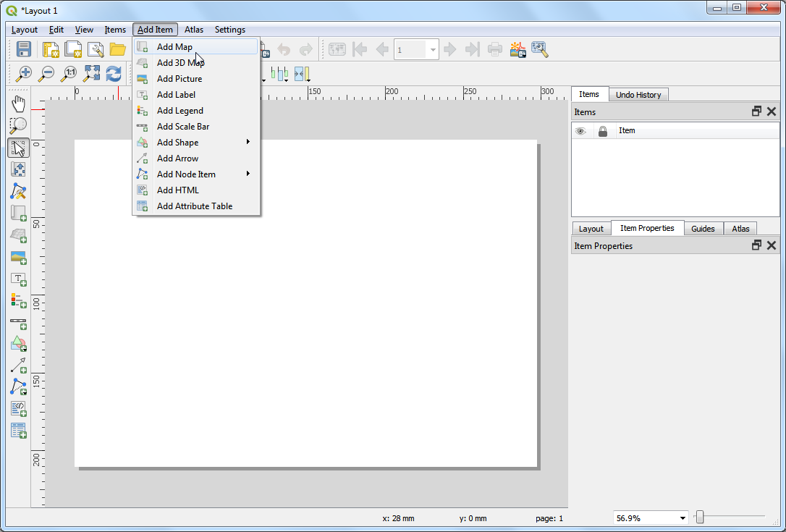This screenshot has height=532, width=786.
Task: Click the lock column header icon
Action: pos(603,131)
